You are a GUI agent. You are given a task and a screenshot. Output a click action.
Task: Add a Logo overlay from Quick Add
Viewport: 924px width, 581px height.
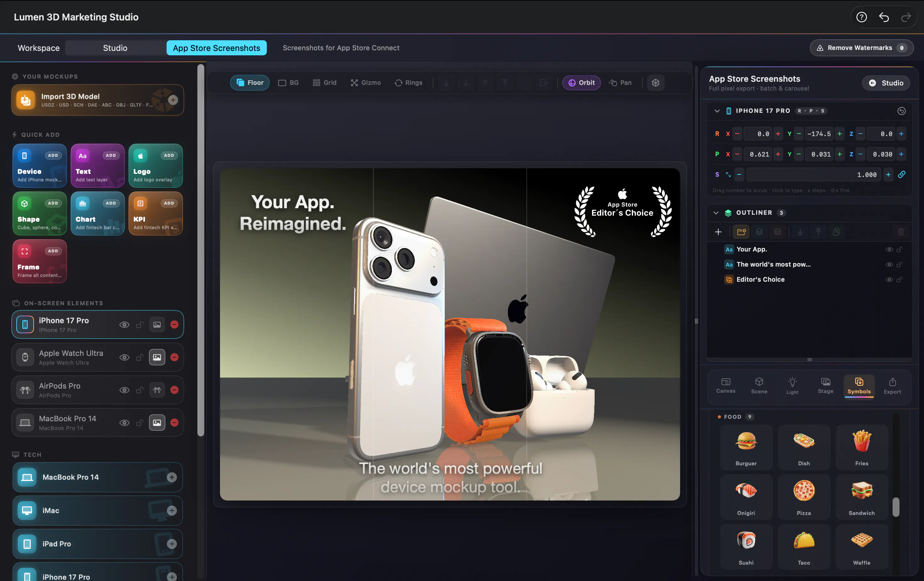click(155, 165)
